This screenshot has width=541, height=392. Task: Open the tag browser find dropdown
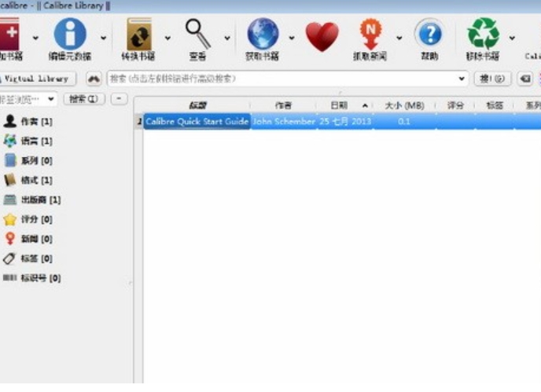[51, 99]
